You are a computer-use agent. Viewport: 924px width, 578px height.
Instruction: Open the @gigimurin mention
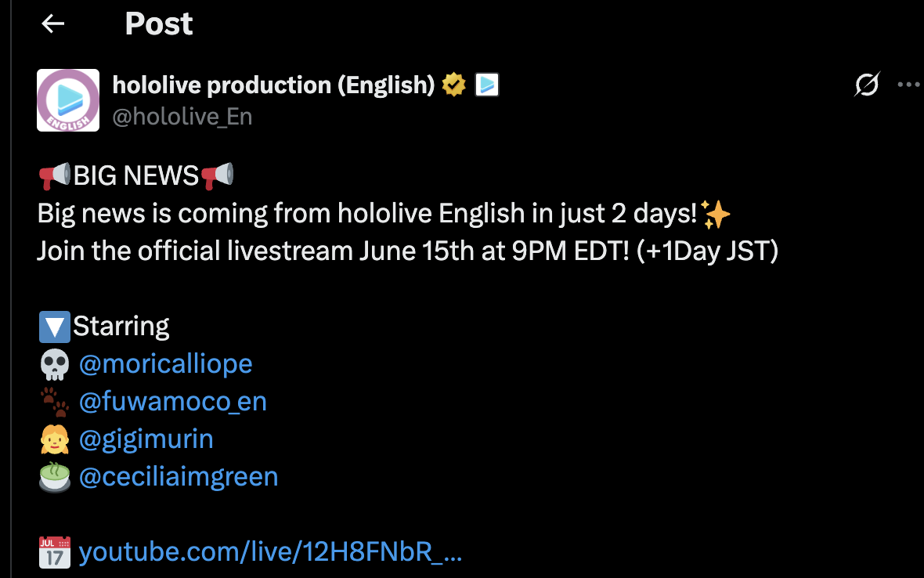click(146, 439)
